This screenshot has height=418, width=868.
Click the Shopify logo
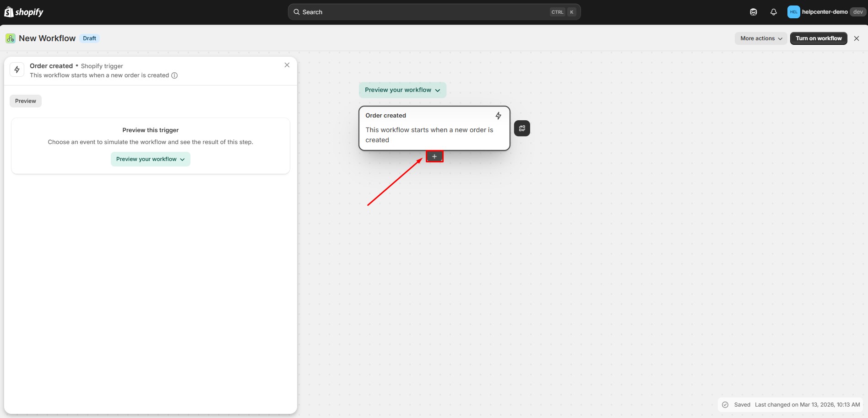[x=24, y=12]
